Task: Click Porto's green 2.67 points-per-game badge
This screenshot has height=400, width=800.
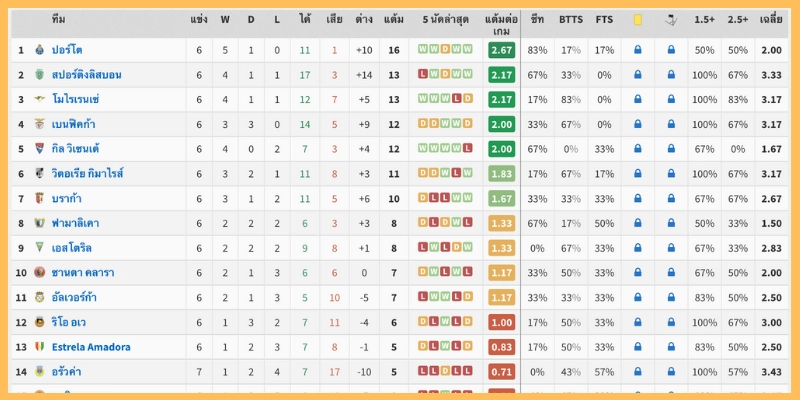Action: coord(502,50)
